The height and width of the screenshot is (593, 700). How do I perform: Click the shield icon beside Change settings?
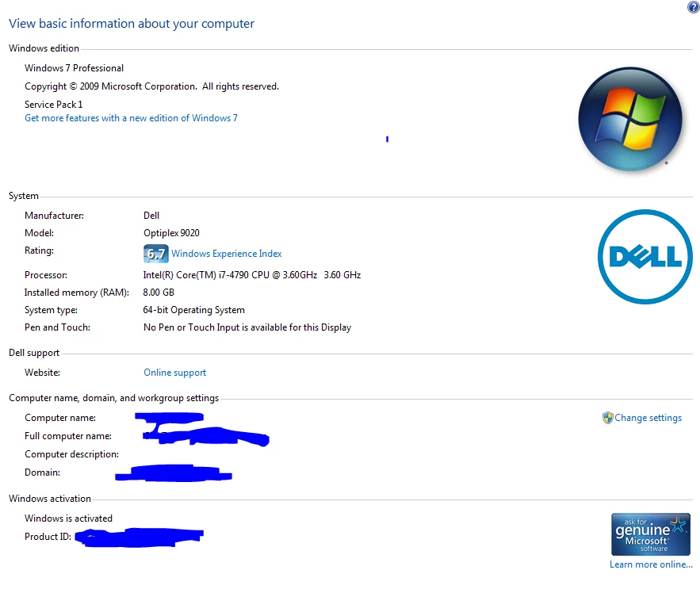tap(607, 418)
